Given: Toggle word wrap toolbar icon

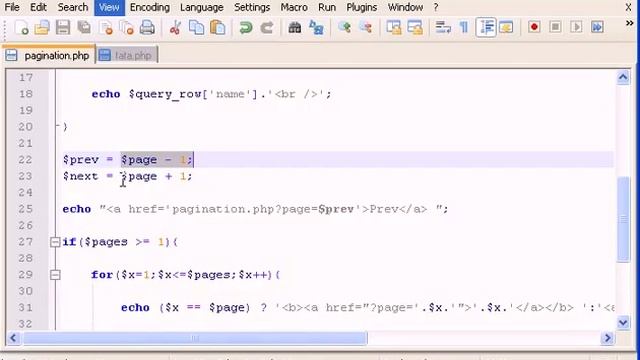Looking at the screenshot, I should point(443,28).
